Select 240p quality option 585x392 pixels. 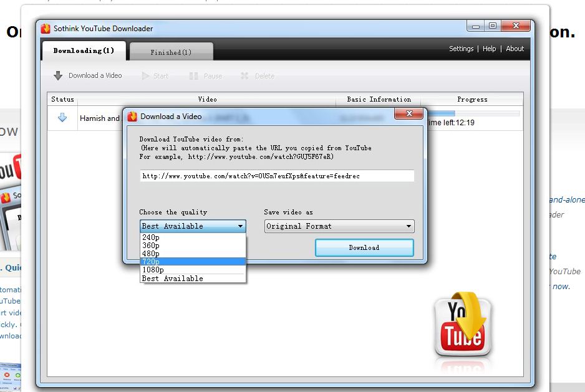coord(193,237)
